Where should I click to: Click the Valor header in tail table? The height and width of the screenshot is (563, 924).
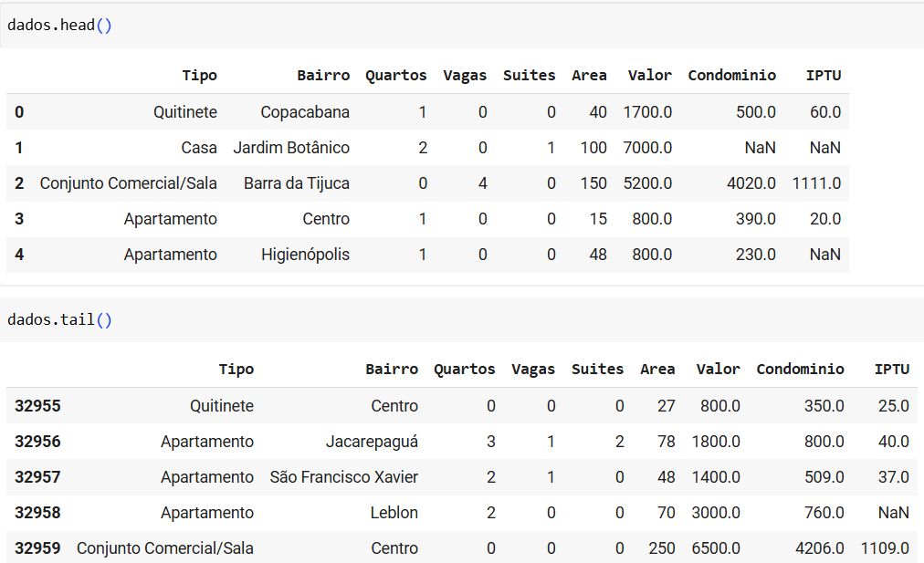(x=718, y=370)
